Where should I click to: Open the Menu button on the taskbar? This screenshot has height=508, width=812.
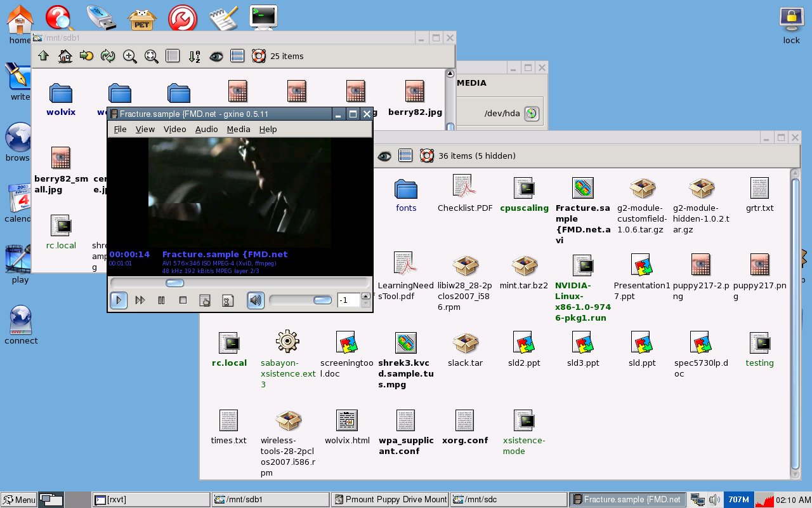coord(18,500)
